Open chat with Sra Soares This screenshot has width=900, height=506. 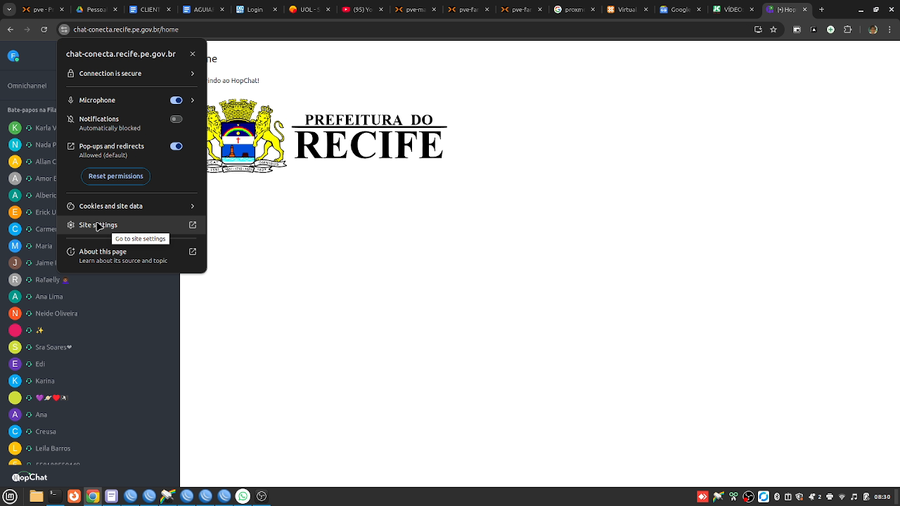click(92, 347)
